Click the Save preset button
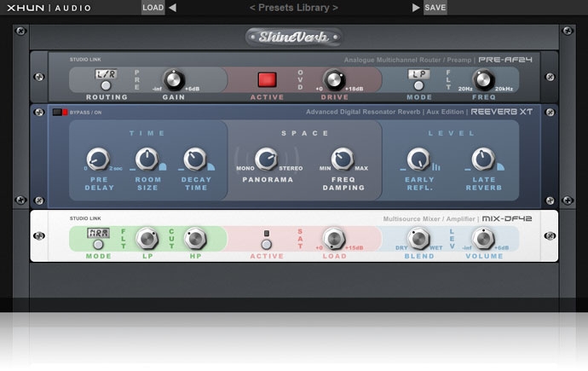 point(435,8)
